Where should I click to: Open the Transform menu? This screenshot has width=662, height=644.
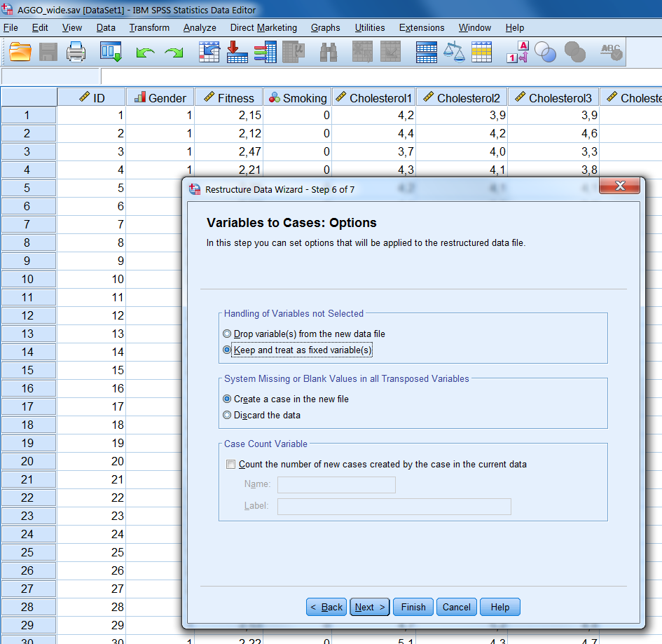[x=149, y=28]
